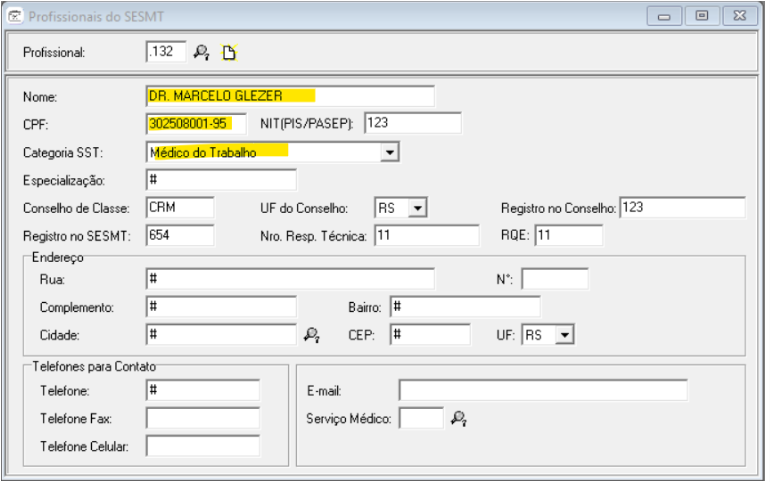The width and height of the screenshot is (770, 482).
Task: Click the E-mail input field
Action: coord(542,390)
